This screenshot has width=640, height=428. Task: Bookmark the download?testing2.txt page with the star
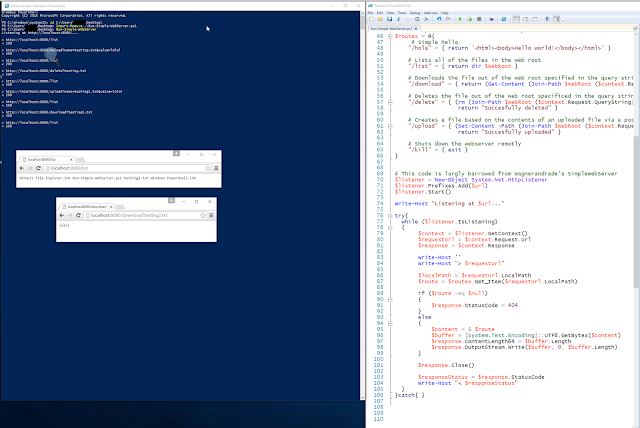pyautogui.click(x=203, y=215)
